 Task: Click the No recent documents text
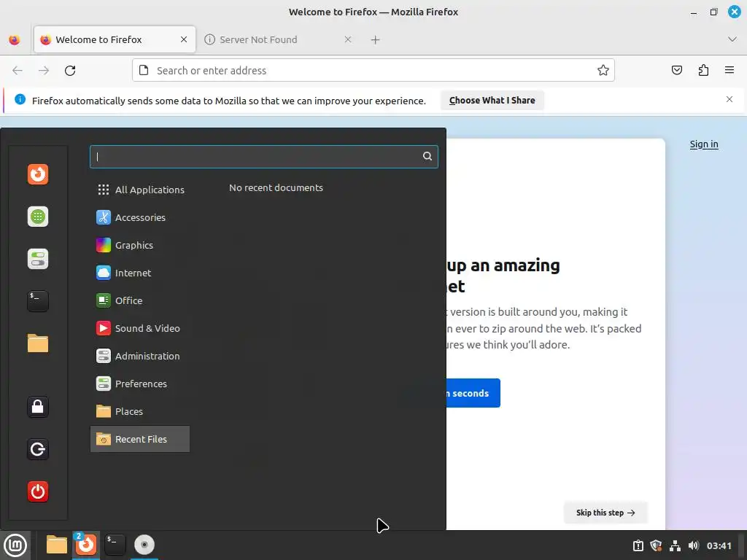tap(276, 187)
